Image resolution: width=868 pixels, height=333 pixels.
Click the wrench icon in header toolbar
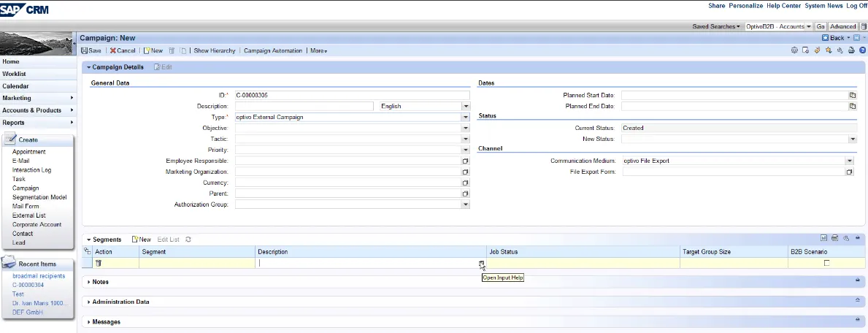coord(840,50)
